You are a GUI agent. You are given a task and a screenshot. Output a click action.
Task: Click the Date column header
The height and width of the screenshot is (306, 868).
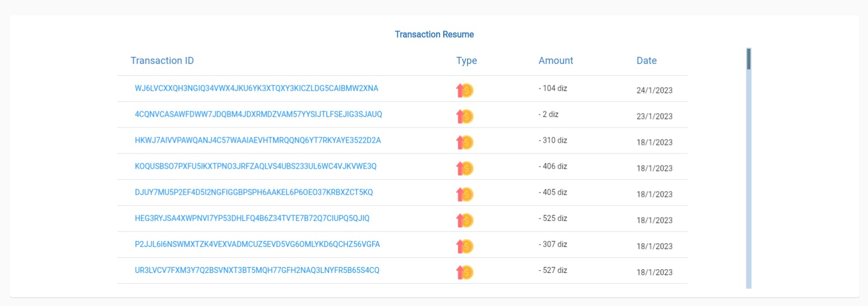(647, 61)
